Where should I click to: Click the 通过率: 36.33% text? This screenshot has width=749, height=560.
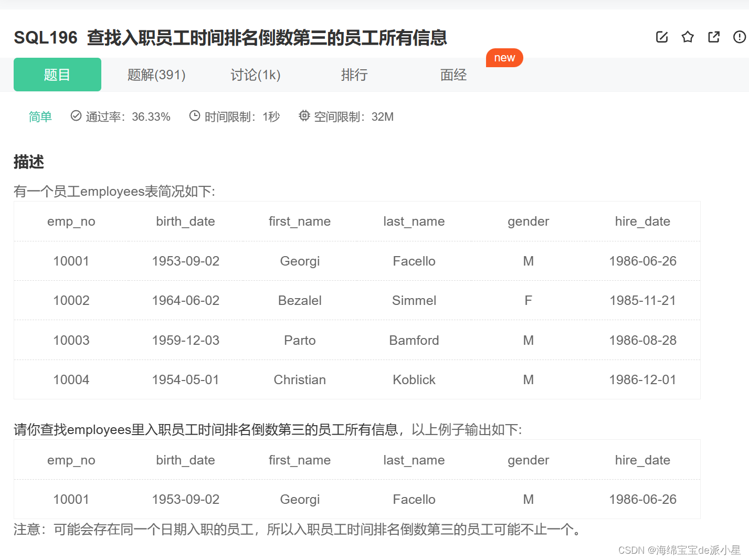click(x=128, y=117)
